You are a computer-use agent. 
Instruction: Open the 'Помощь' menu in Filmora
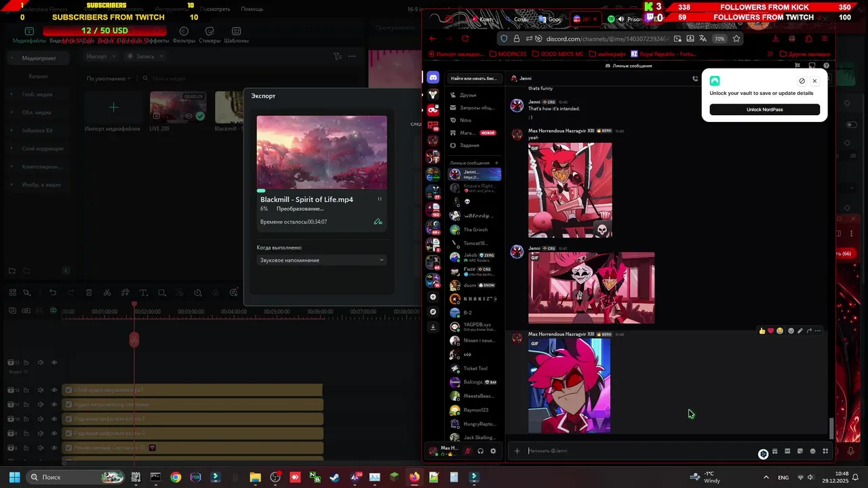pos(252,9)
